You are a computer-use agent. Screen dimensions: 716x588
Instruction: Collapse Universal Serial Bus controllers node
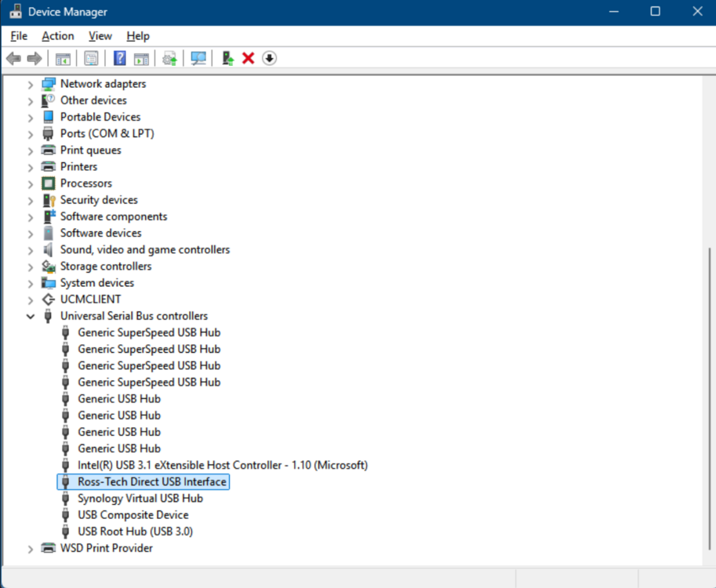(30, 316)
